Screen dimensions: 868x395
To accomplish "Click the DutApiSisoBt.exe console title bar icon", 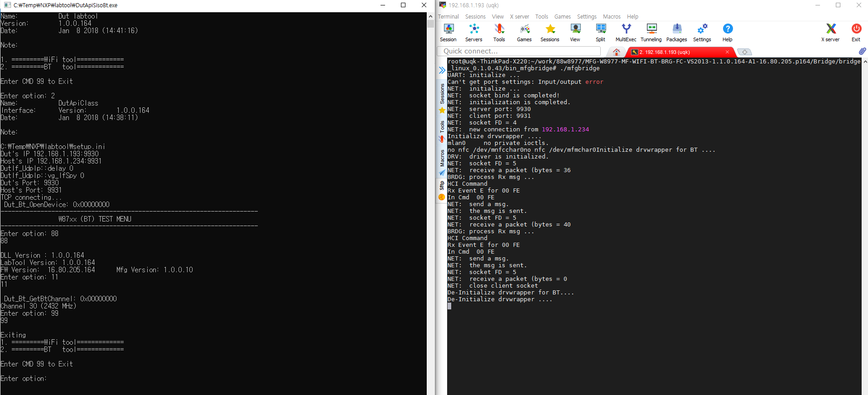I will [x=7, y=5].
